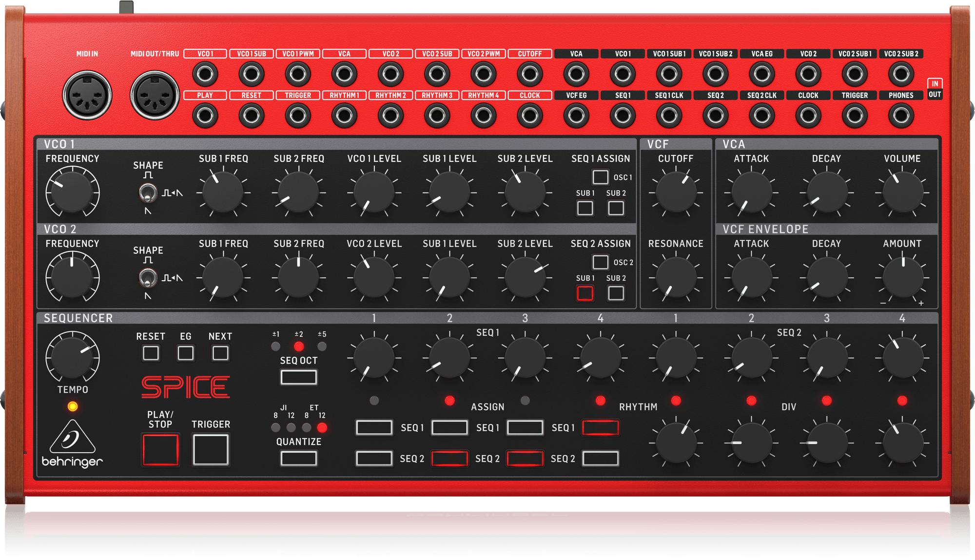975x560 pixels.
Task: Click the VCA VOLUME knob
Action: (902, 193)
